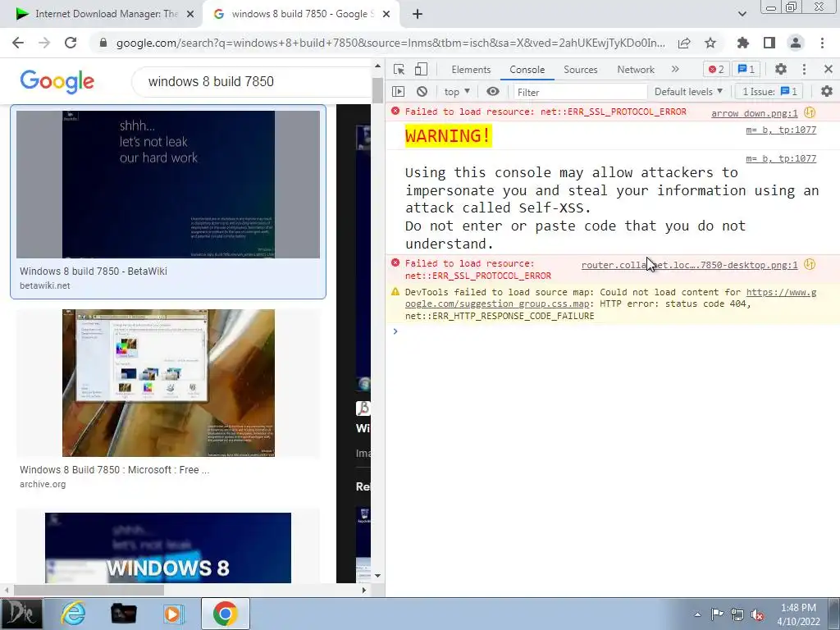Focus the console Filter field
This screenshot has width=840, height=630.
pyautogui.click(x=580, y=92)
